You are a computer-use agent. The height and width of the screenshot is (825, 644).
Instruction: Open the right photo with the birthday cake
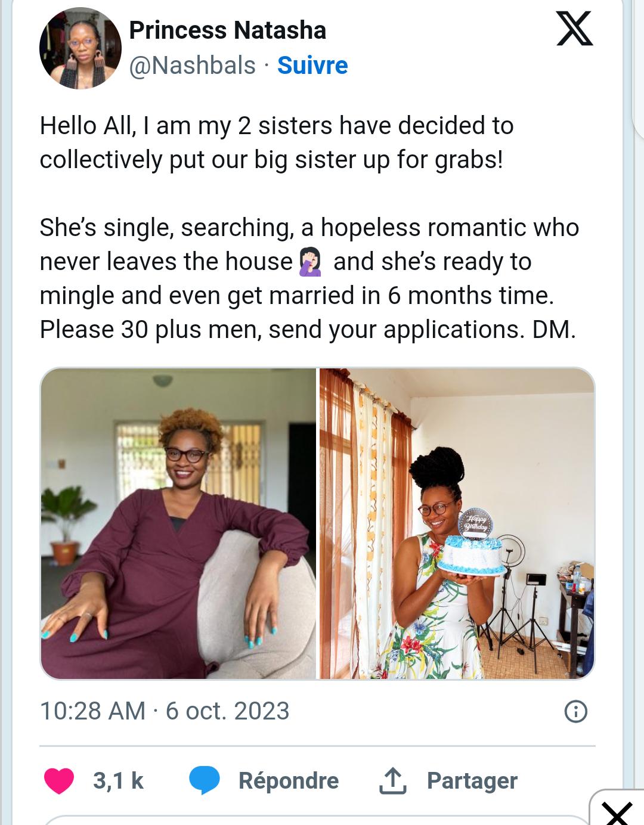(x=457, y=523)
